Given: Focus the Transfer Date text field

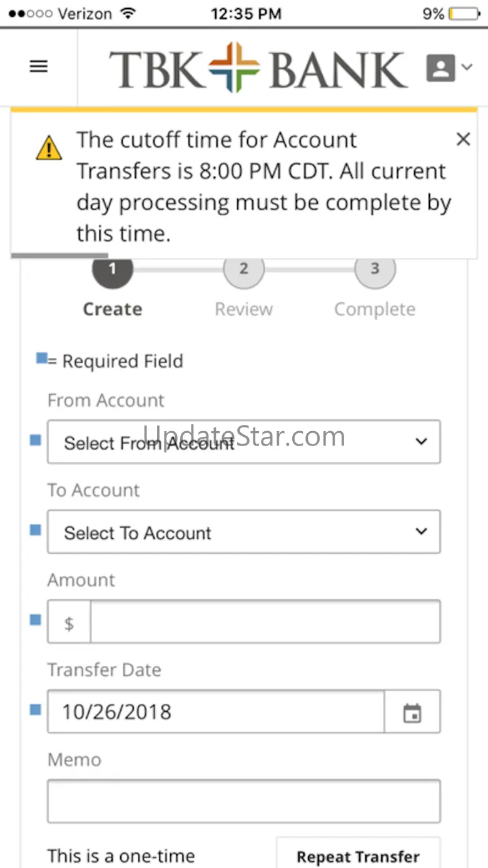Looking at the screenshot, I should click(216, 712).
